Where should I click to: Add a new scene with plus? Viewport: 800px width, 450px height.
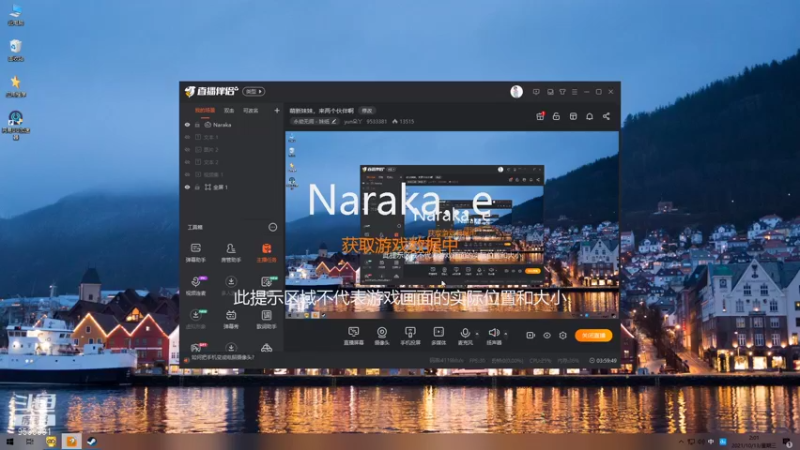point(277,110)
